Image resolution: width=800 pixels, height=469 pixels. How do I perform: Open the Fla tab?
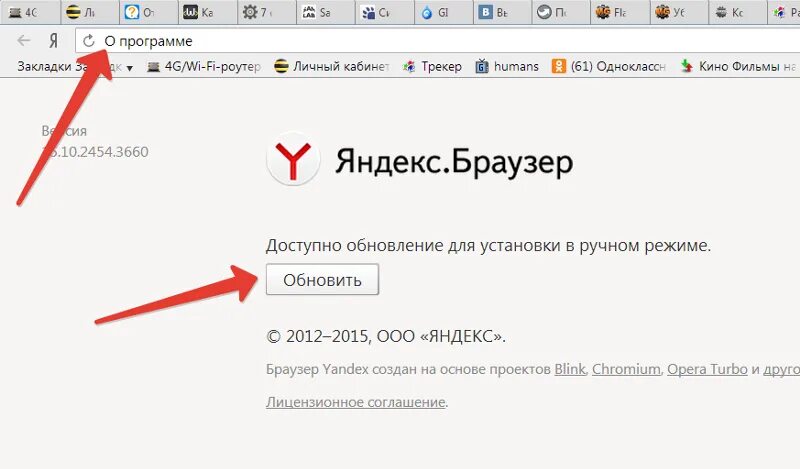(x=620, y=12)
